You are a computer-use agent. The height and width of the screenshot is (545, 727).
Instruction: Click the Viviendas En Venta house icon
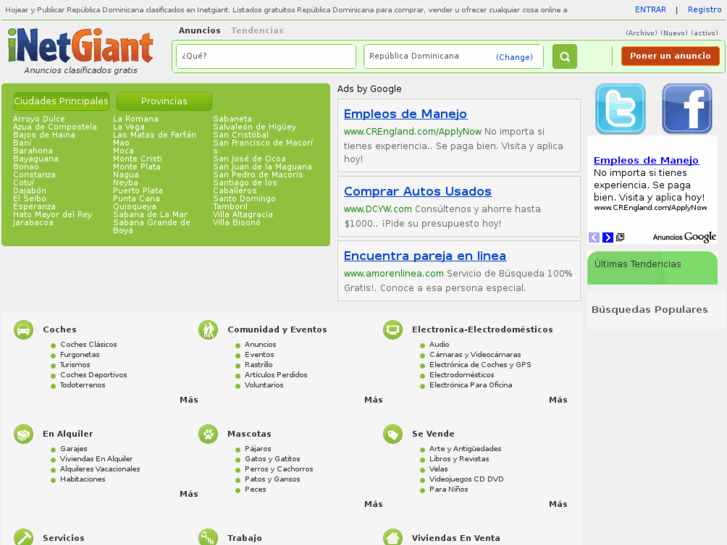tap(392, 537)
